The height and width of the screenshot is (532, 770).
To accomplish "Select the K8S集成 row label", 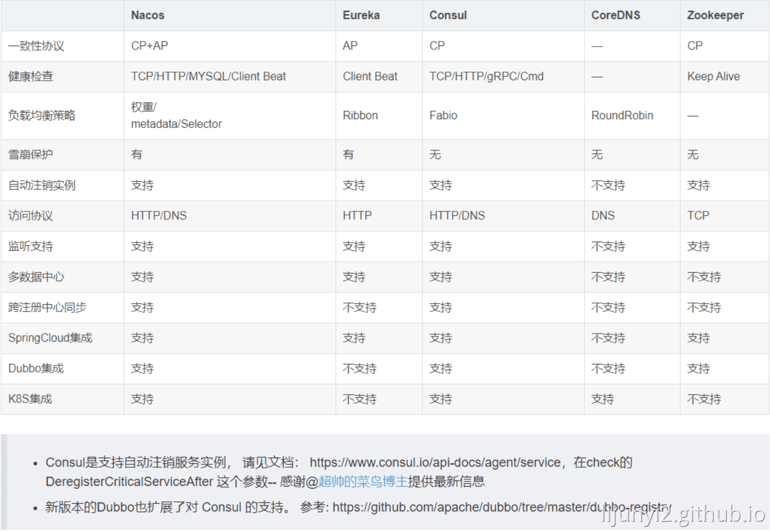I will point(30,399).
